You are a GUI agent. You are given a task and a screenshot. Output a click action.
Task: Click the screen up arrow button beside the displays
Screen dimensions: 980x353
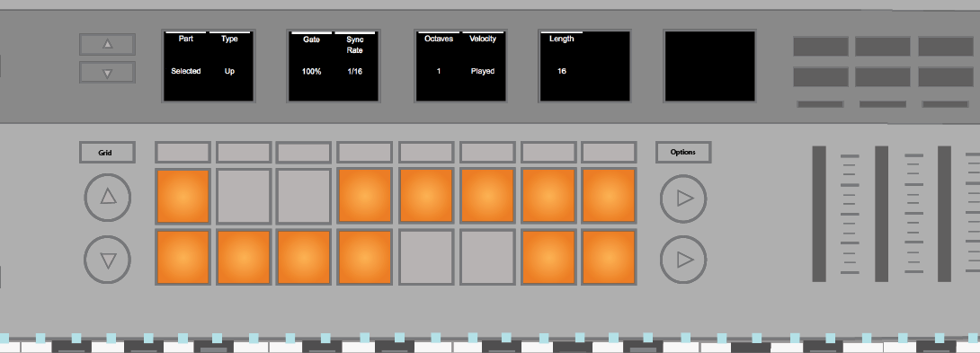pos(107,44)
